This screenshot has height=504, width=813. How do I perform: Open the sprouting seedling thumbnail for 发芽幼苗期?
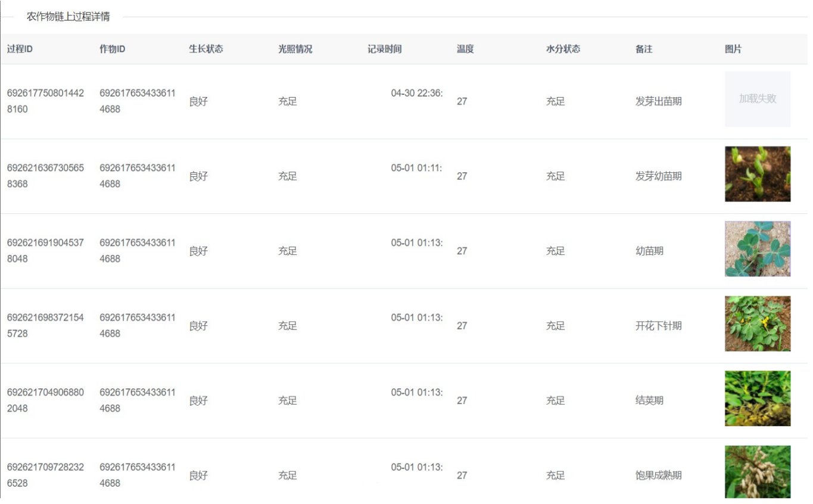(x=757, y=174)
